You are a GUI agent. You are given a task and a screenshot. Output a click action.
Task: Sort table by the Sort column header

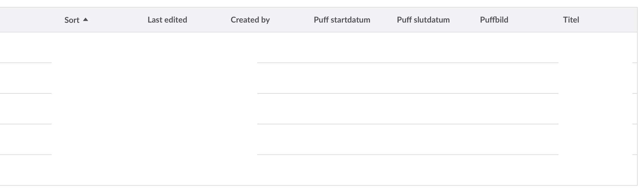coord(72,20)
